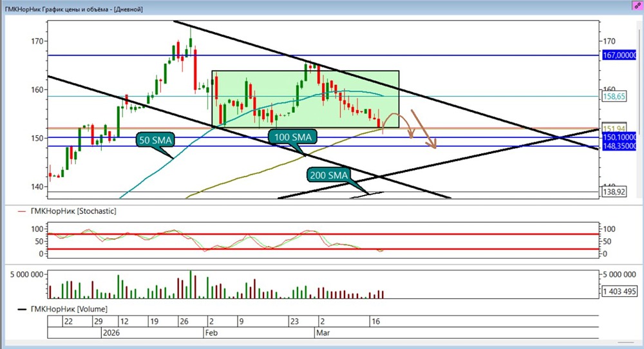Click the date label 26 on time axis
The image size is (644, 349).
point(184,321)
